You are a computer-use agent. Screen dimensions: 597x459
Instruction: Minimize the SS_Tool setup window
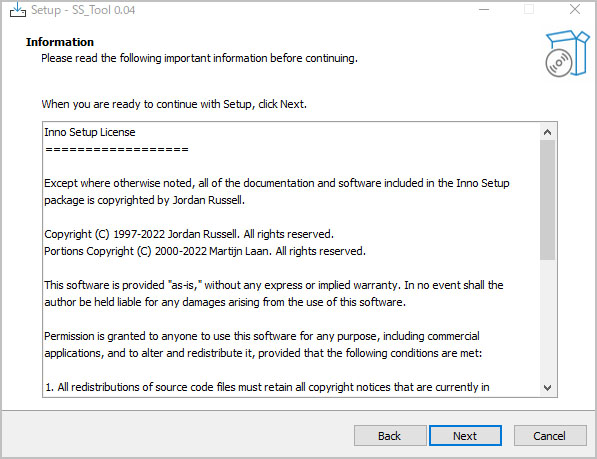tap(484, 10)
